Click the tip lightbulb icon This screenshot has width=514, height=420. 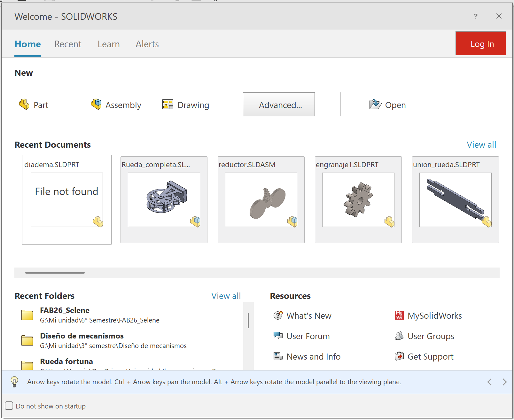pyautogui.click(x=14, y=382)
